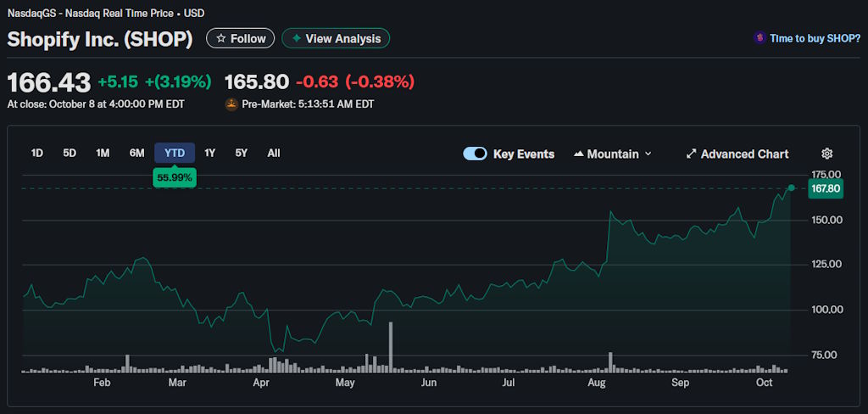Switch chart to 1Y range
The height and width of the screenshot is (414, 868).
pos(210,154)
